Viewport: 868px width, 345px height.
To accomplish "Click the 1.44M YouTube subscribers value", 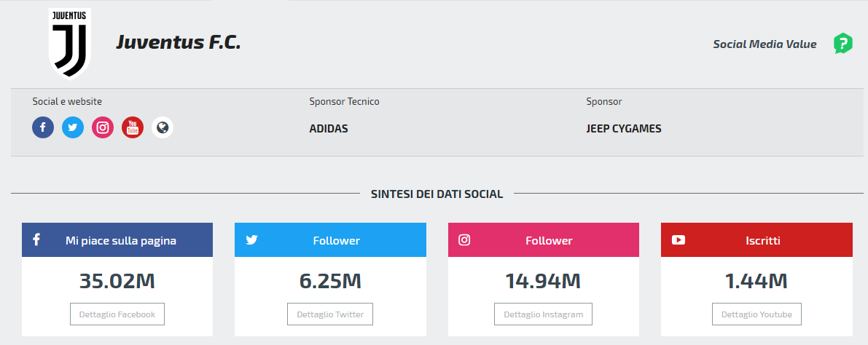I will point(756,281).
